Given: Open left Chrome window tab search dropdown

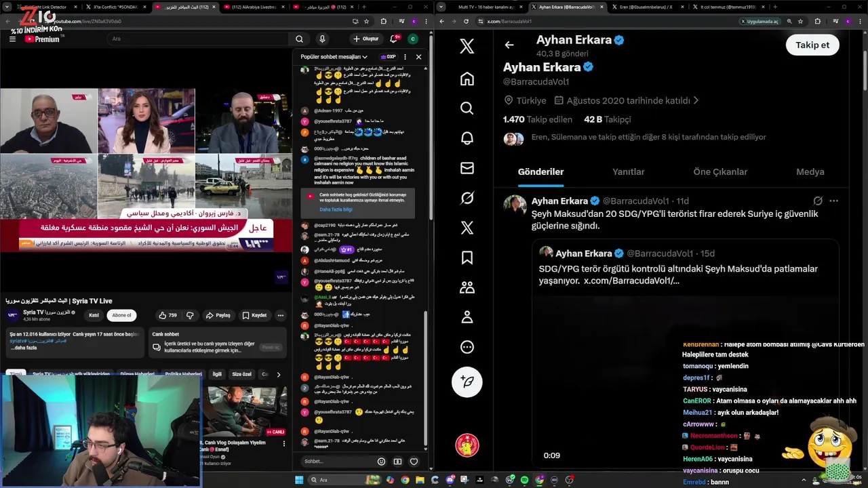Looking at the screenshot, I should pos(6,7).
